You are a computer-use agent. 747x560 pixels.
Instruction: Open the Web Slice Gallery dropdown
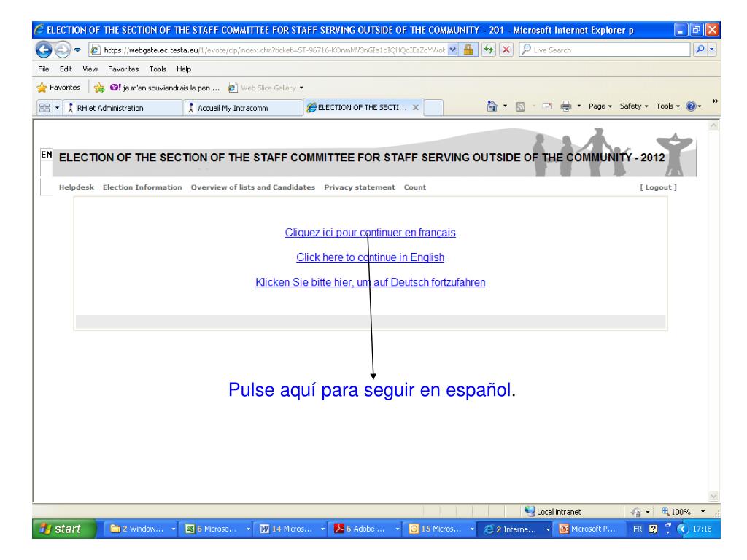[x=266, y=87]
